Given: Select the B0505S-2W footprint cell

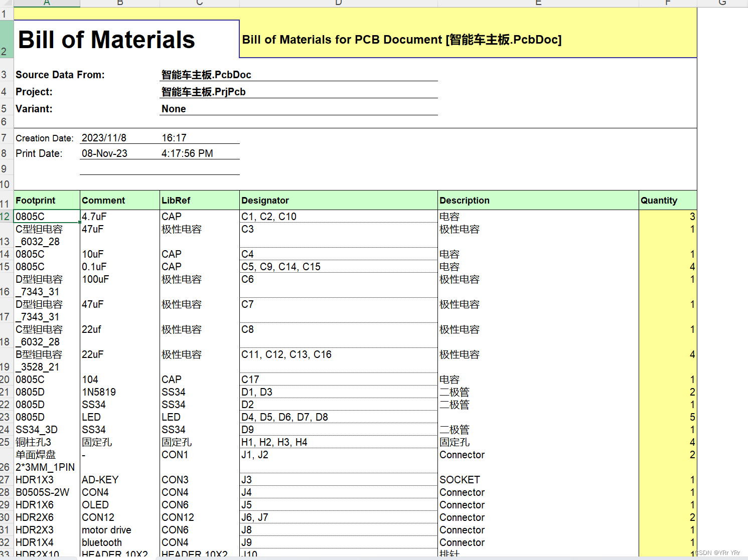Looking at the screenshot, I should [x=47, y=492].
